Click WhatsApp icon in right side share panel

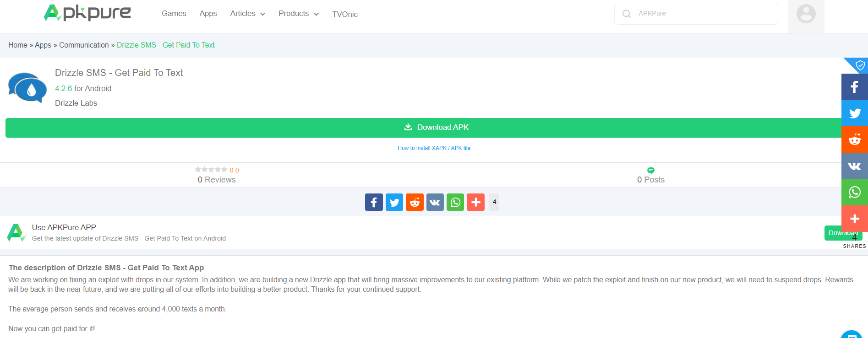(855, 192)
